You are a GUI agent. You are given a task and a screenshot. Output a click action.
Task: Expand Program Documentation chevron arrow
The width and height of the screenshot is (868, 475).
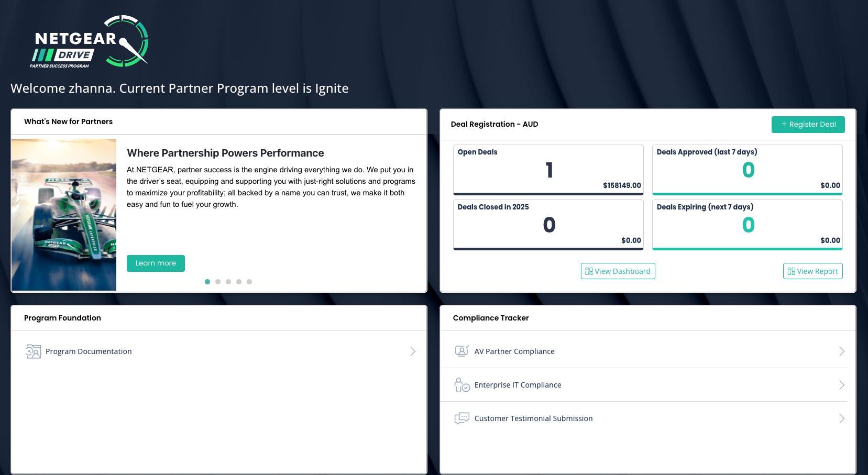tap(413, 351)
